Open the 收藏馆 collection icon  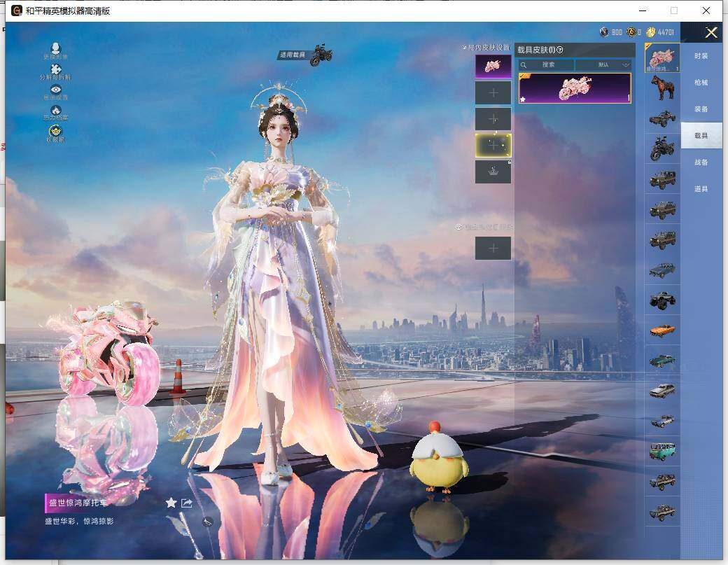point(56,131)
